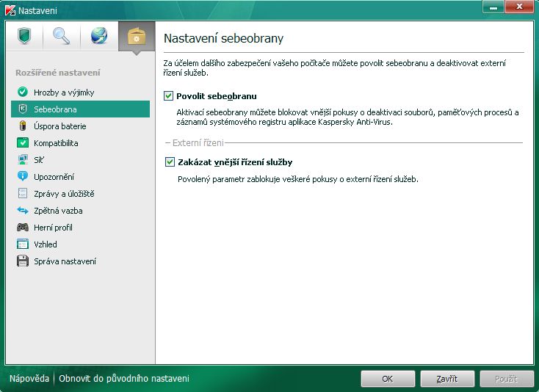Viewport: 539px width, 392px height.
Task: Click the Sebeobrana shield icon
Action: pyautogui.click(x=23, y=109)
